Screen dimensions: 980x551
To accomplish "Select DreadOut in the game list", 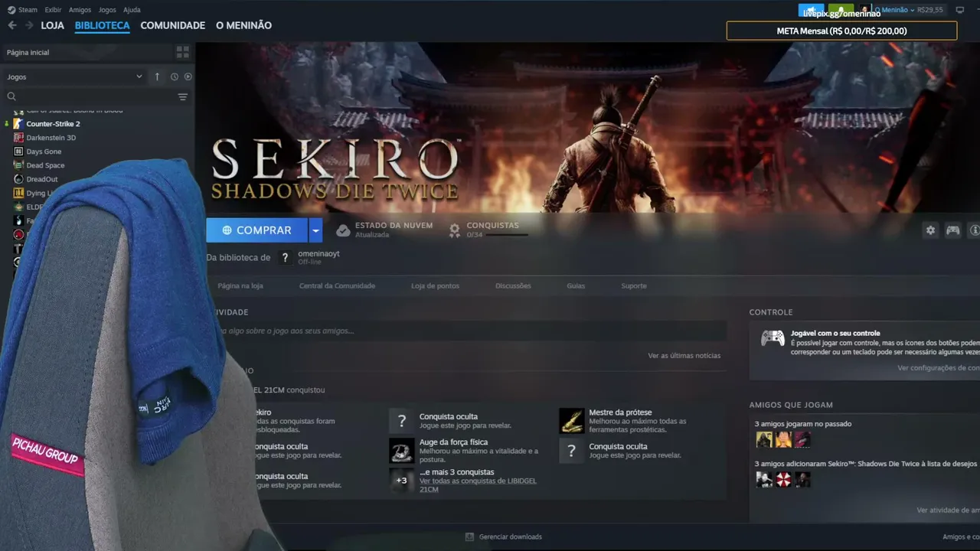I will tap(42, 179).
